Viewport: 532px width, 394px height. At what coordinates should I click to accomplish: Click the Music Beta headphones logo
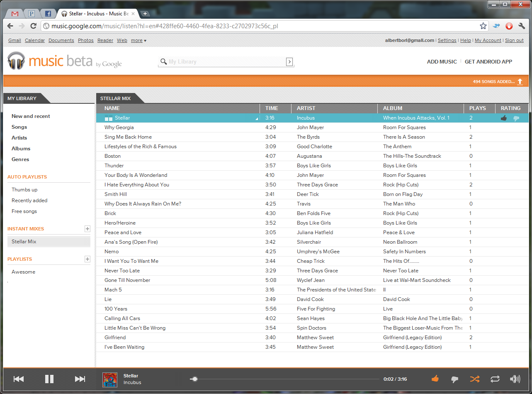(17, 61)
